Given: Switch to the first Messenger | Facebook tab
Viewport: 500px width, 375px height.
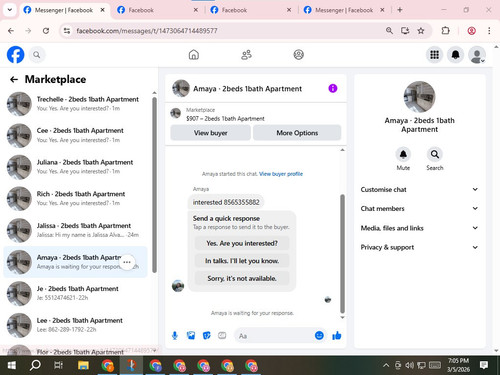Looking at the screenshot, I should click(64, 10).
